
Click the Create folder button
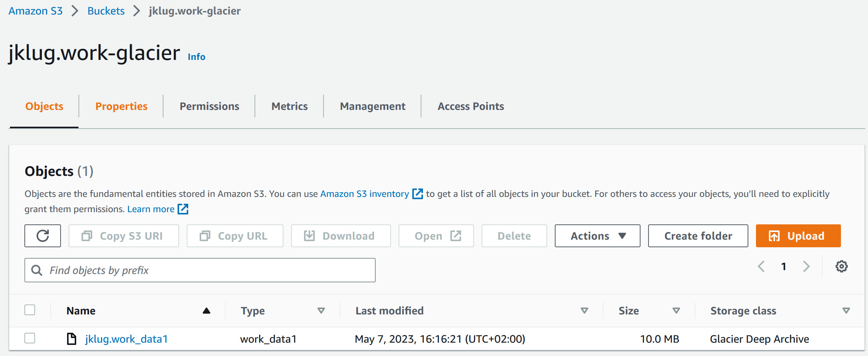point(698,236)
